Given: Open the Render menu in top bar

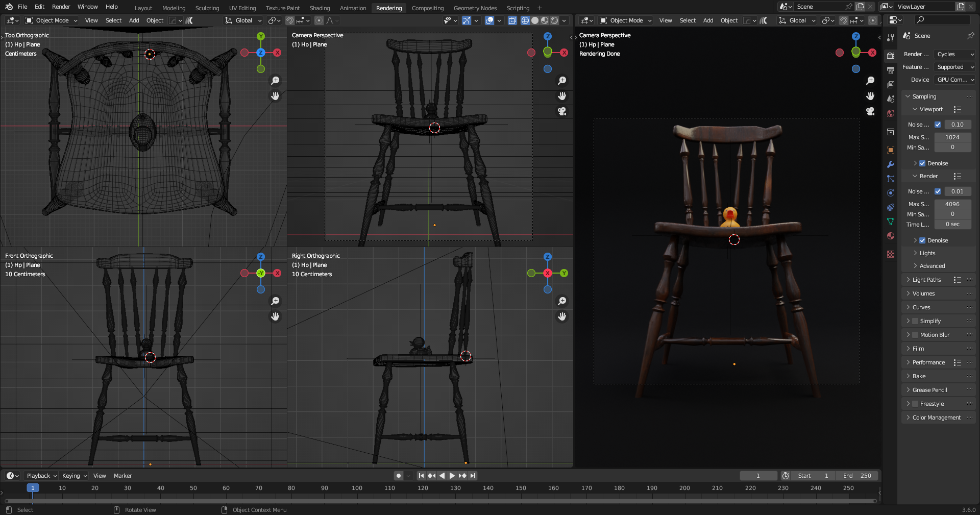Looking at the screenshot, I should pyautogui.click(x=61, y=7).
